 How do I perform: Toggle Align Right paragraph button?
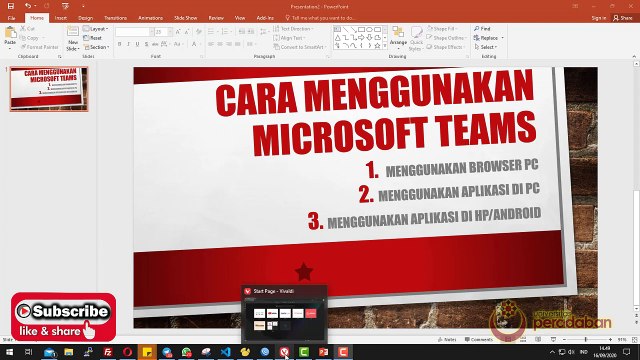tap(229, 44)
